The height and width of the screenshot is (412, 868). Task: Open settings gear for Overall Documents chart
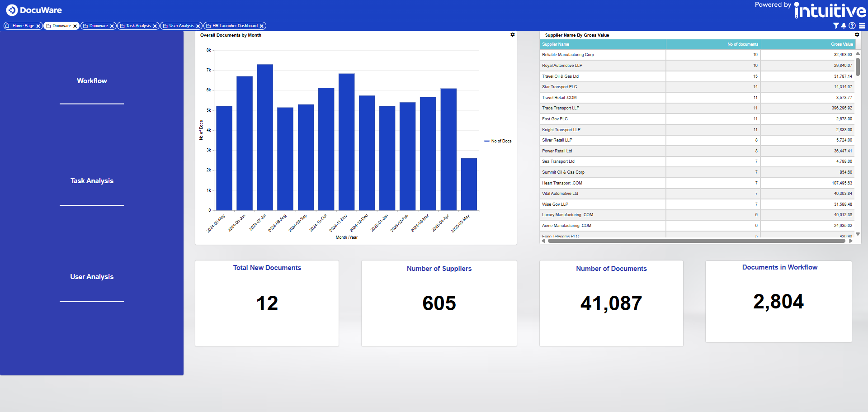(x=513, y=35)
